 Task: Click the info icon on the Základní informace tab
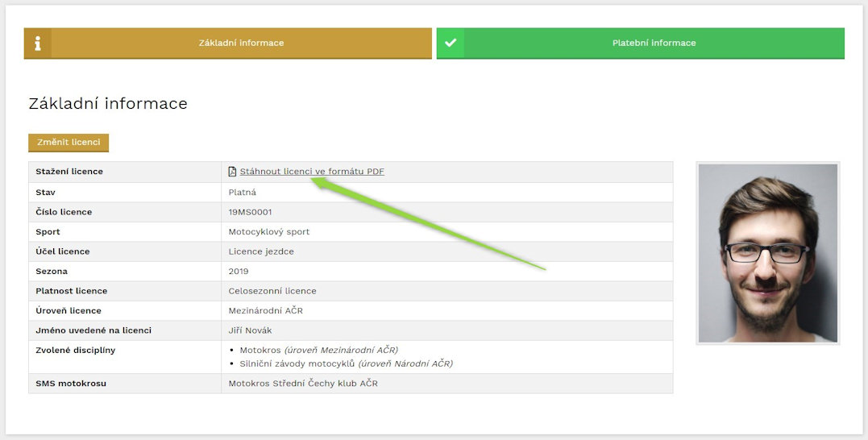click(x=37, y=43)
